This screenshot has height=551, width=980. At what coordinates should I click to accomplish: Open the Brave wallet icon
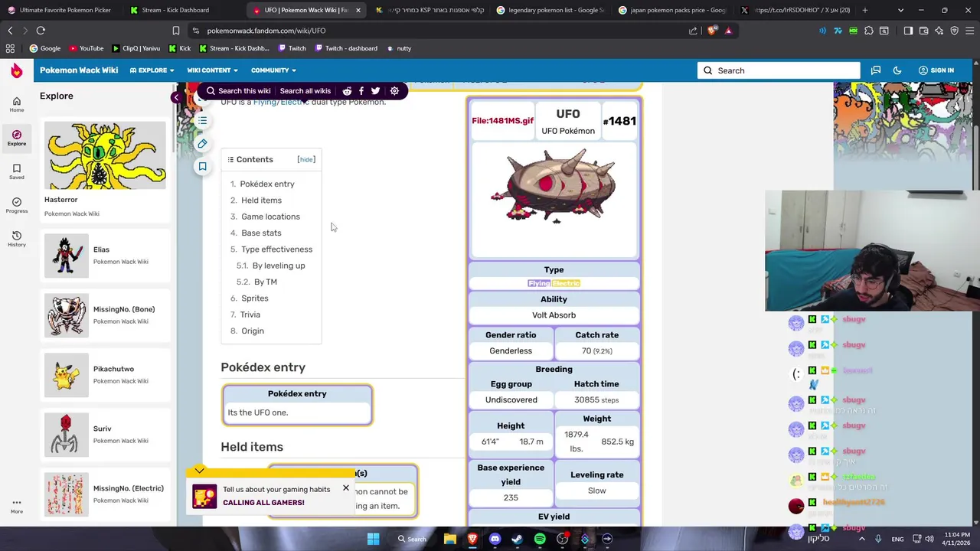(x=923, y=31)
